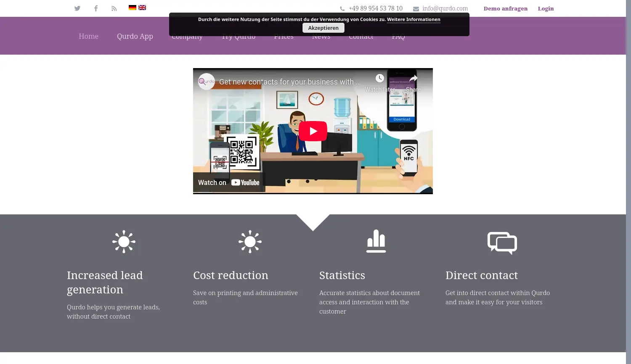Open Weitere Informationen cookie link
The height and width of the screenshot is (364, 631).
[414, 19]
